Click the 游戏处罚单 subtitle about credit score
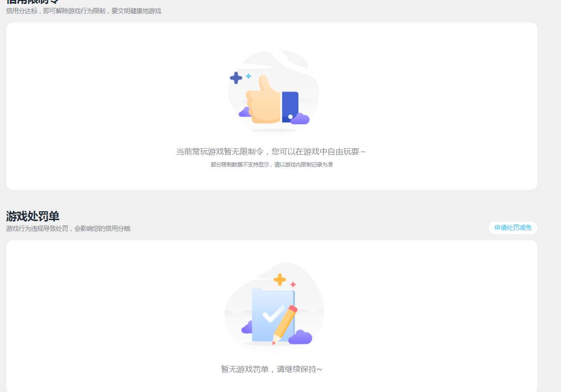Screen dimensions: 561x392 [x=68, y=228]
